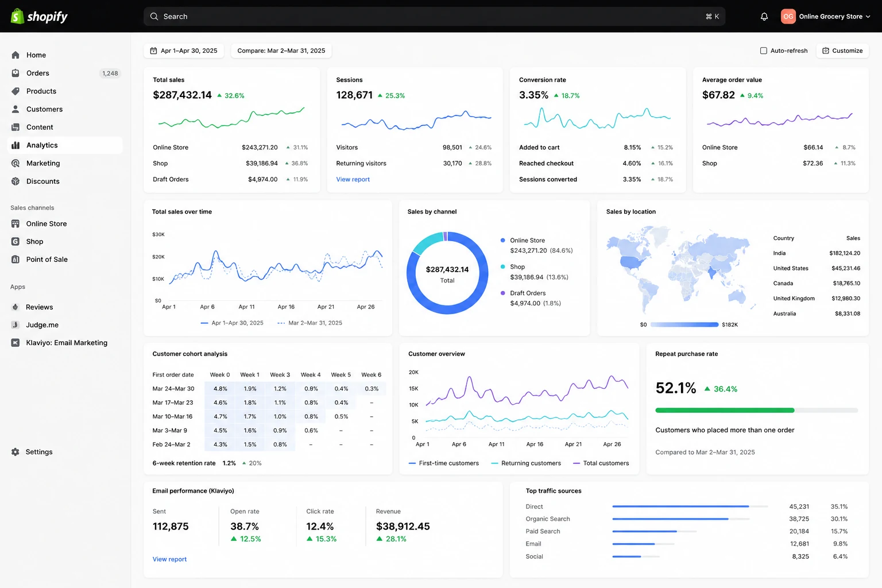Viewport: 882px width, 588px height.
Task: Open the Apr 1–Apr 30, 2025 date picker
Action: tap(184, 51)
